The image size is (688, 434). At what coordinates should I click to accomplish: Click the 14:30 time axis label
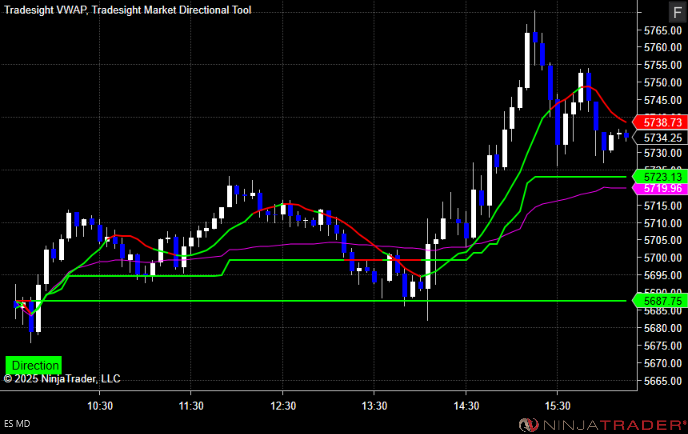click(x=466, y=406)
